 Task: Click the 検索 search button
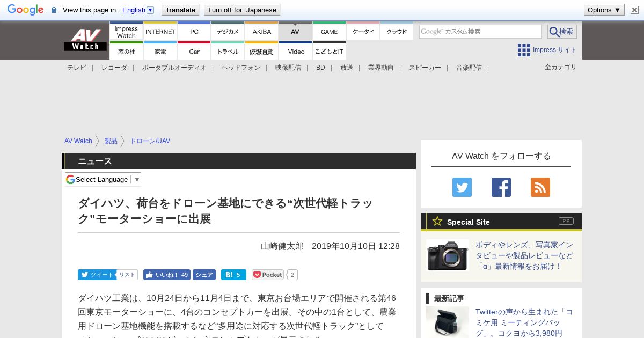[562, 32]
